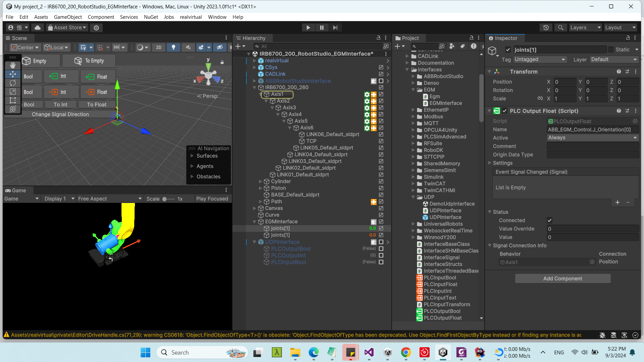Open the Layout dropdown in toolbar
The height and width of the screenshot is (362, 644).
[620, 28]
